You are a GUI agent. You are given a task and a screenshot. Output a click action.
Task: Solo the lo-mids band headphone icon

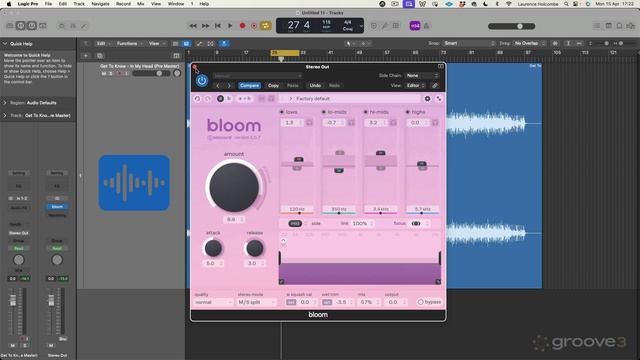tap(351, 122)
